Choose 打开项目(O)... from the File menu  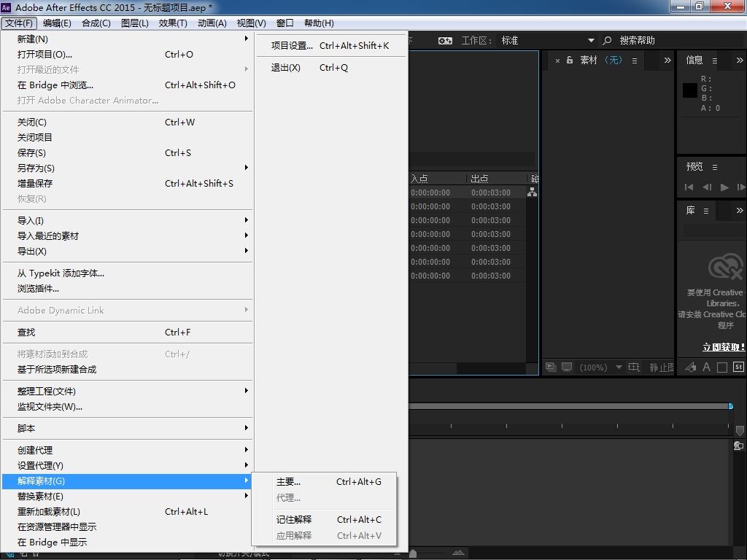click(128, 54)
